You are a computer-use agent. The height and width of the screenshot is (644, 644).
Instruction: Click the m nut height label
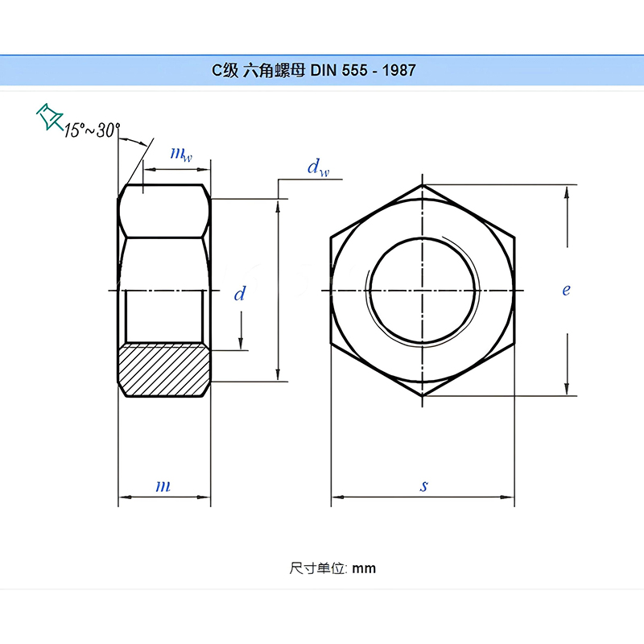click(163, 486)
